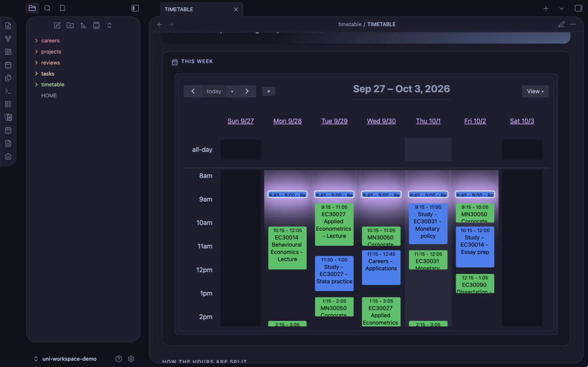Open the Thu 10/1 day link
Screen dimensions: 588x367
click(x=428, y=121)
